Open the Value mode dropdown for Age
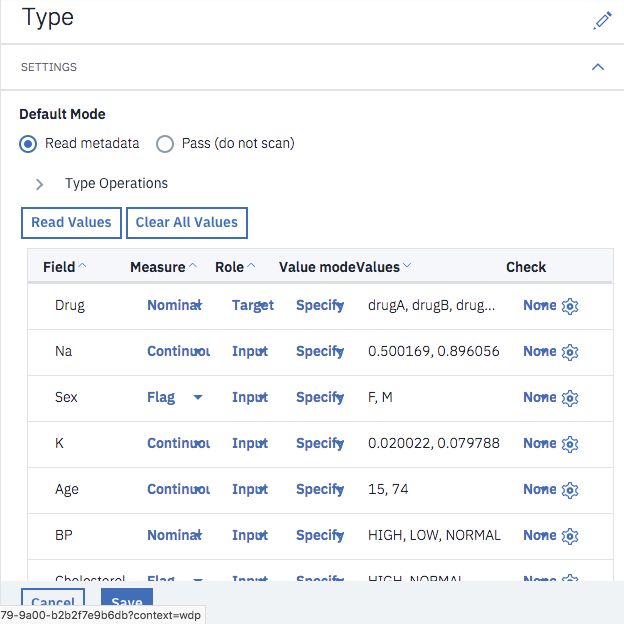This screenshot has width=624, height=624. (320, 490)
